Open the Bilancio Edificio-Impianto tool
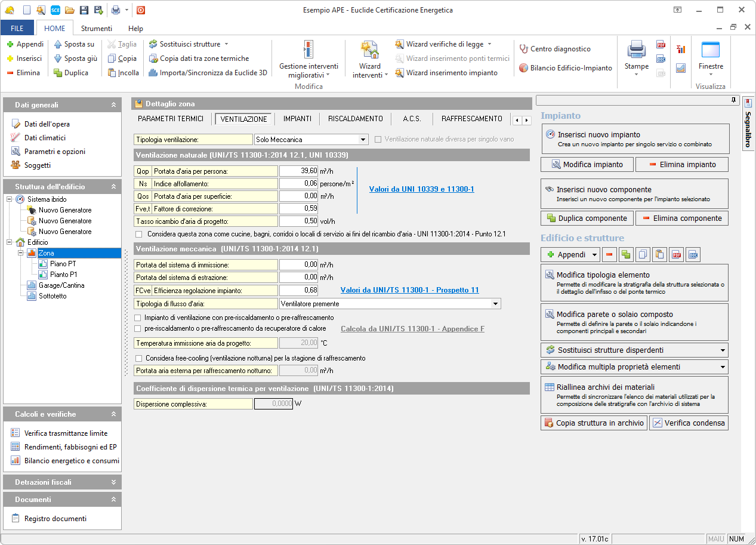 (x=566, y=68)
